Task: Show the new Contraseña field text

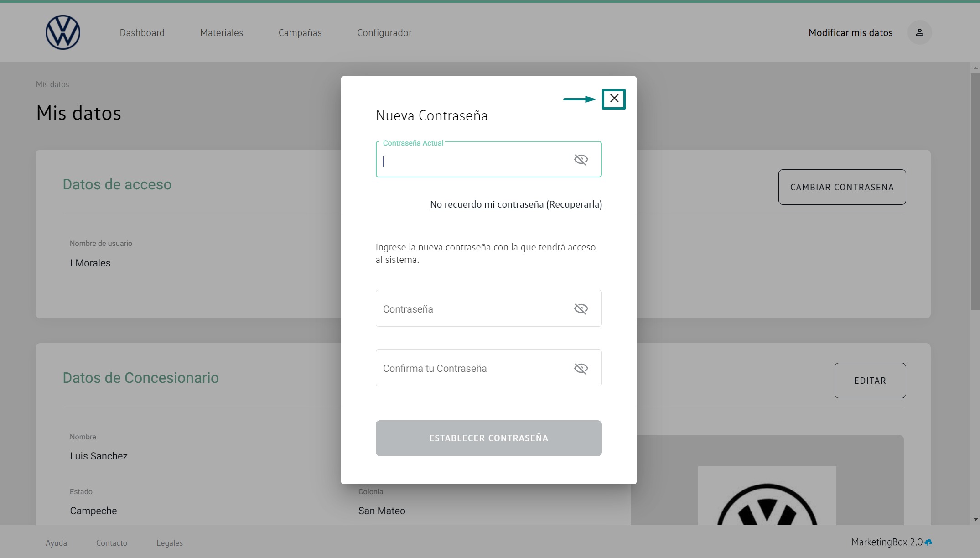Action: pyautogui.click(x=581, y=309)
